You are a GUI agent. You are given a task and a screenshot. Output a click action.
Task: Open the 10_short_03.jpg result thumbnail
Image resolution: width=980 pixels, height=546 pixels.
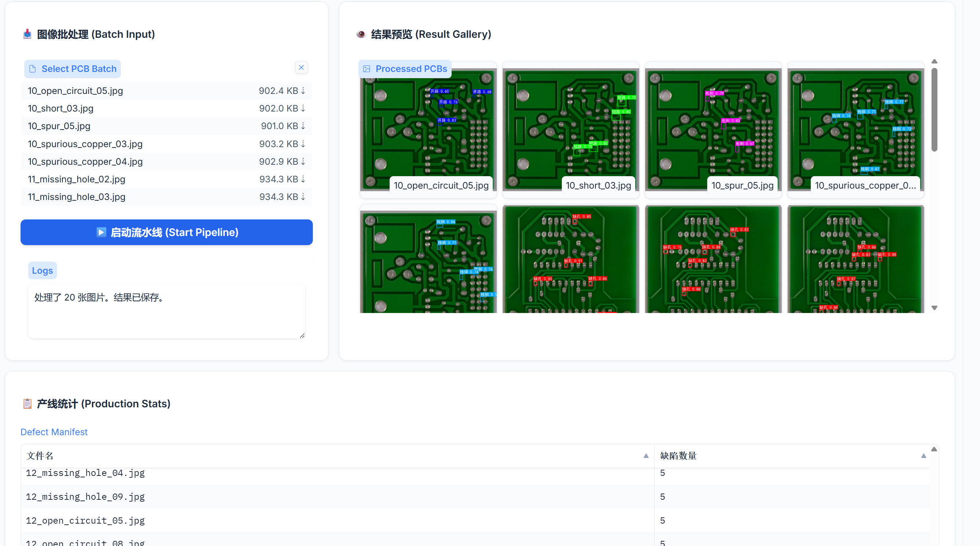[x=570, y=129]
